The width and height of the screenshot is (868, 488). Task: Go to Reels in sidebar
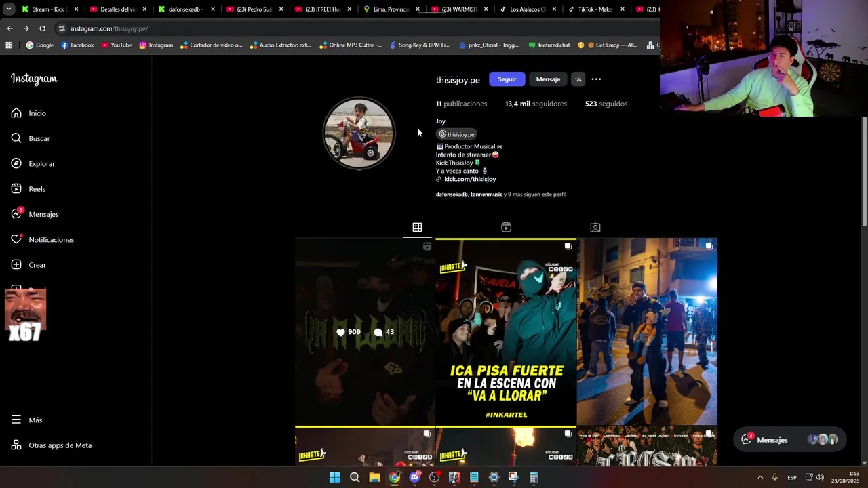(28, 189)
